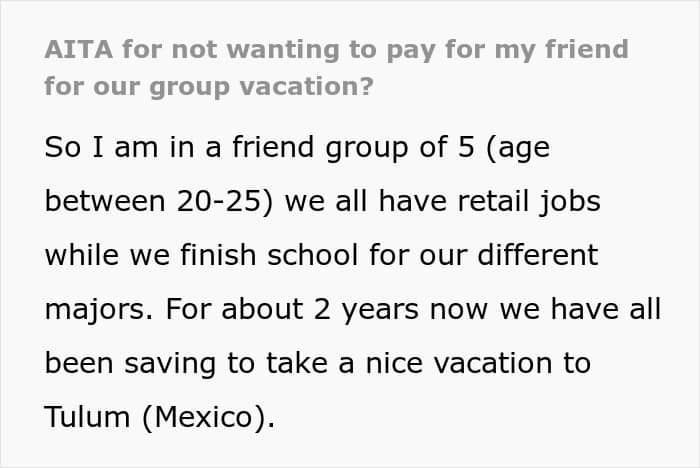Open the post title starting with "AITA for not wanting to pay"
The height and width of the screenshot is (468, 700).
[337, 68]
